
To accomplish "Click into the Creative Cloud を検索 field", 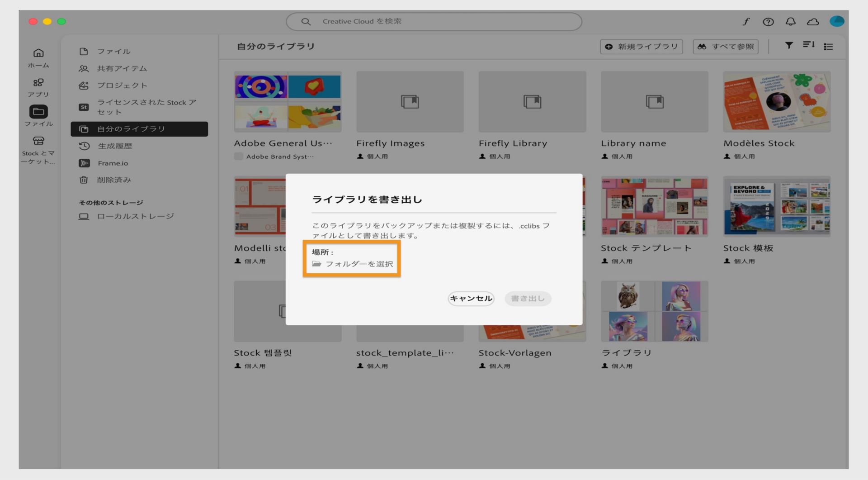I will 434,21.
